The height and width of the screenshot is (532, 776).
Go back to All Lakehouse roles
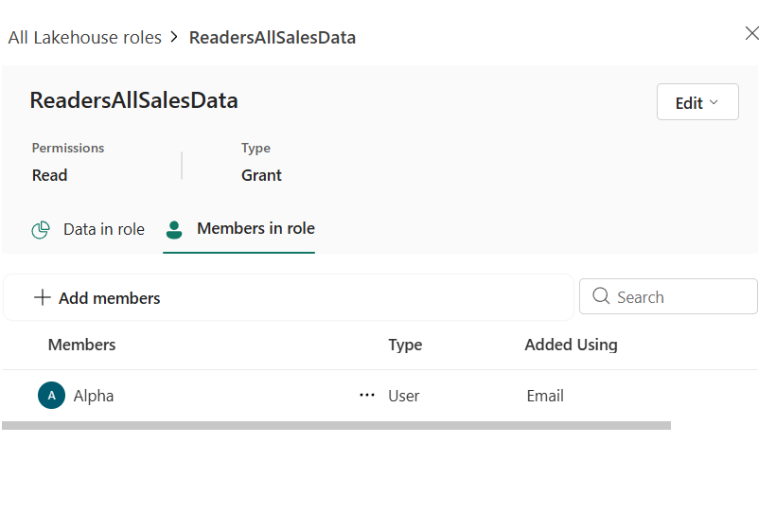pyautogui.click(x=84, y=38)
